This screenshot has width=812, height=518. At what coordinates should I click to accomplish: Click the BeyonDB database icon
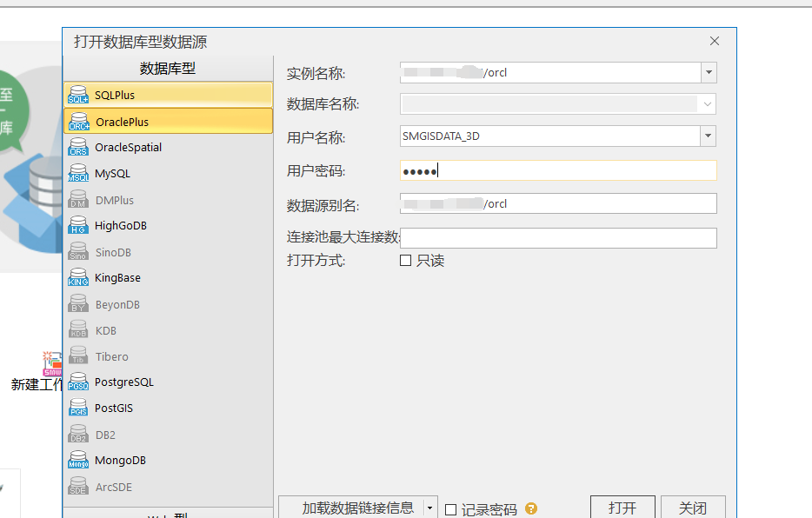(78, 304)
